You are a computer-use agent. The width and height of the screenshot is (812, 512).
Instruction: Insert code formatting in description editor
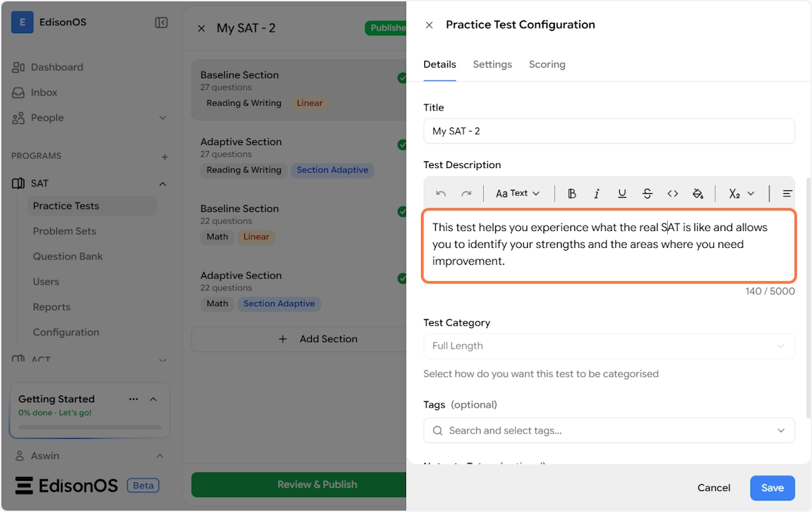click(673, 194)
